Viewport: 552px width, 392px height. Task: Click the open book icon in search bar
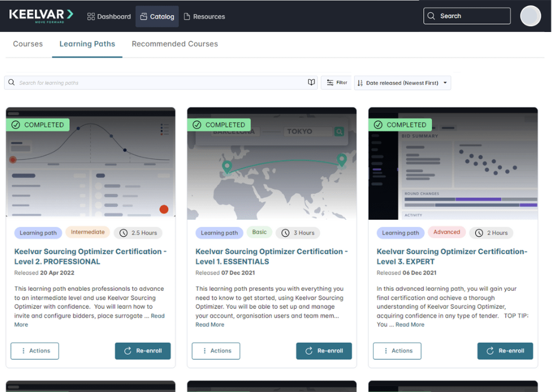coord(311,82)
